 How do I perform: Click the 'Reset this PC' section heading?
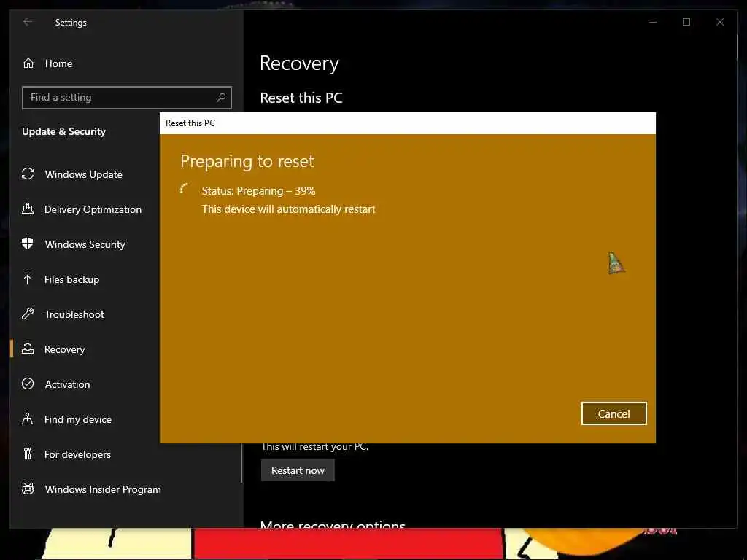[301, 98]
